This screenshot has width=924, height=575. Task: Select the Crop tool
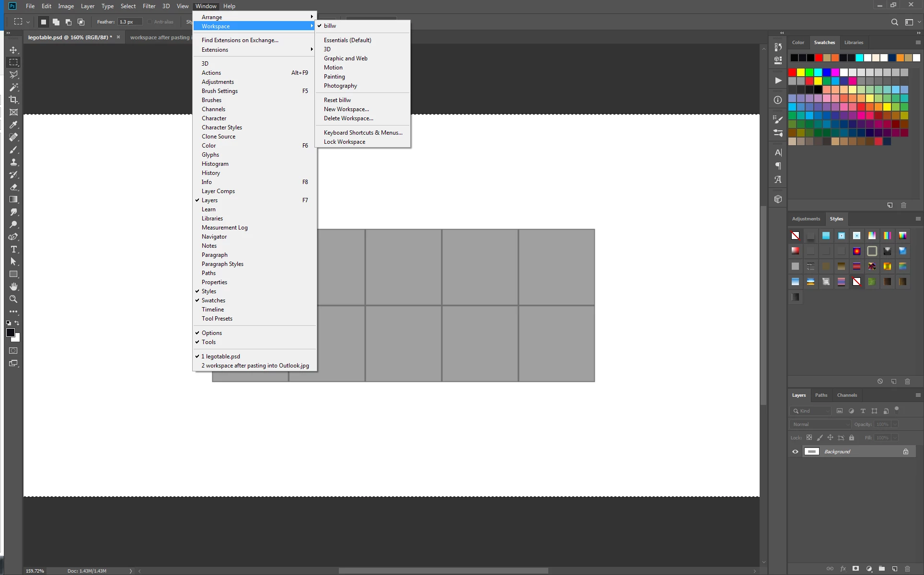coord(13,100)
